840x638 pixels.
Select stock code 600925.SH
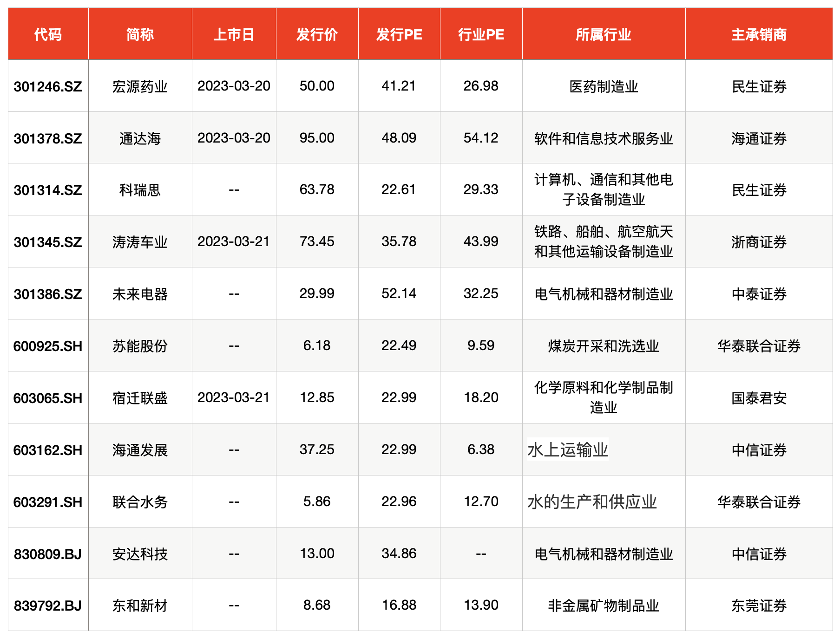(x=48, y=346)
